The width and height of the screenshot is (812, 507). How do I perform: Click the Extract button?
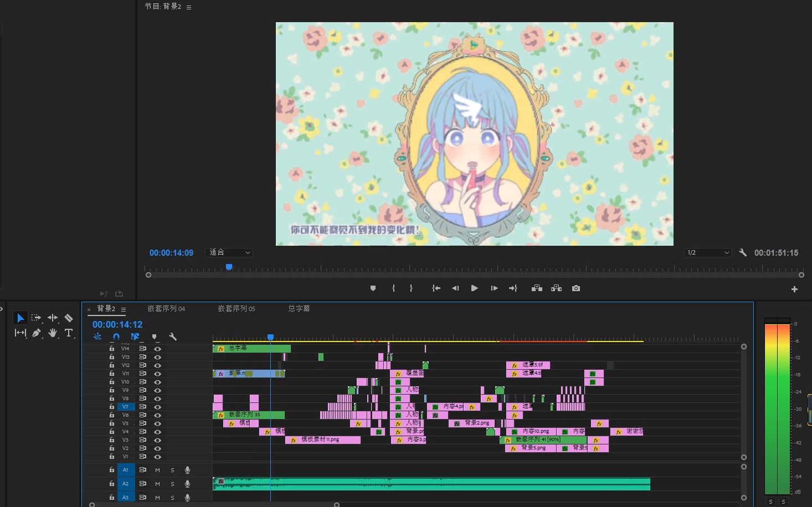(x=557, y=288)
